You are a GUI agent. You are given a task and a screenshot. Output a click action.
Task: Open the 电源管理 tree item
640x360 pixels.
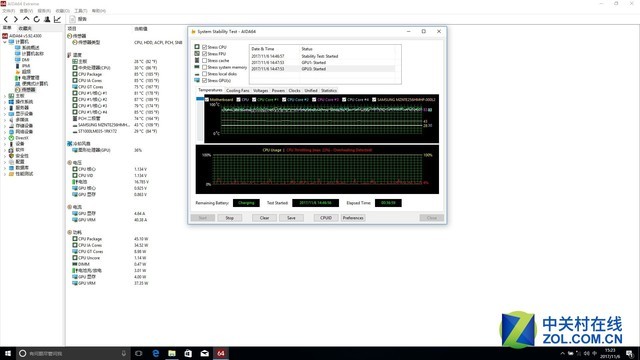pos(31,78)
